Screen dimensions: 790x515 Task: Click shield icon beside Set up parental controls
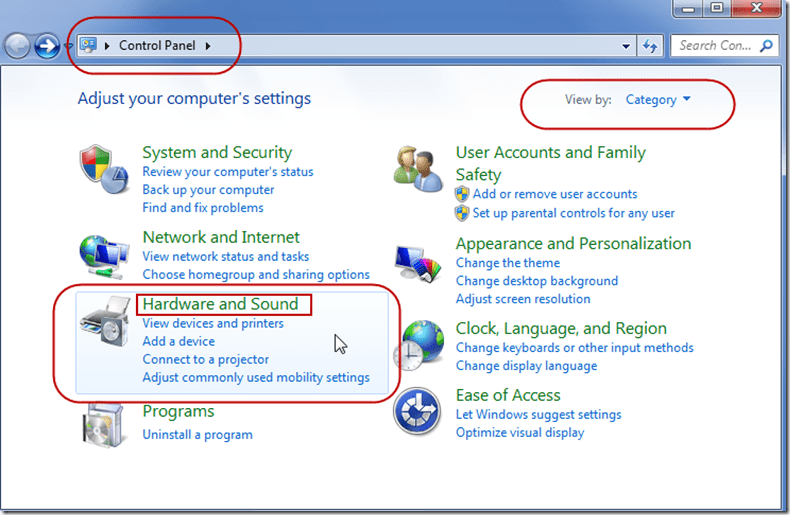(x=462, y=213)
